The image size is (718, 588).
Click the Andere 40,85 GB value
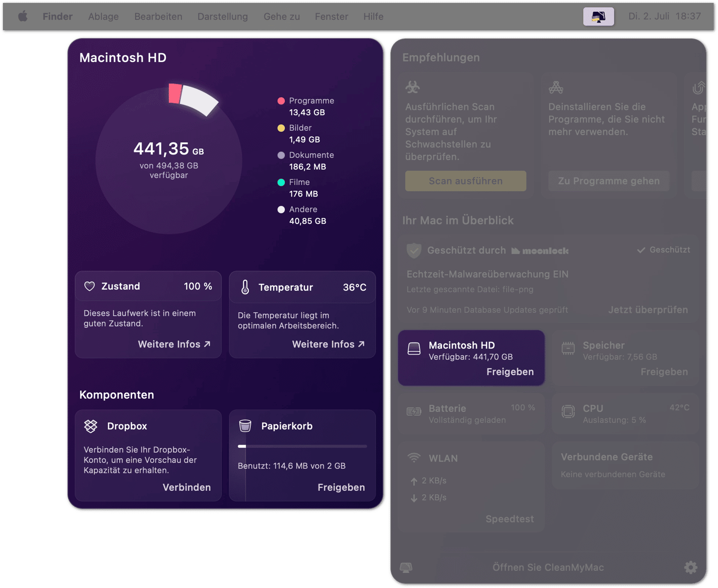[x=308, y=221]
